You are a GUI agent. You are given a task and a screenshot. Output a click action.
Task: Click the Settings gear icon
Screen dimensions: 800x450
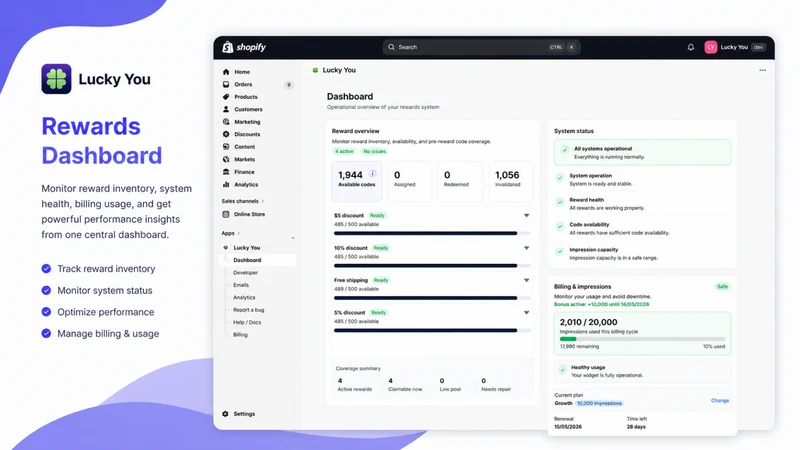(x=226, y=414)
